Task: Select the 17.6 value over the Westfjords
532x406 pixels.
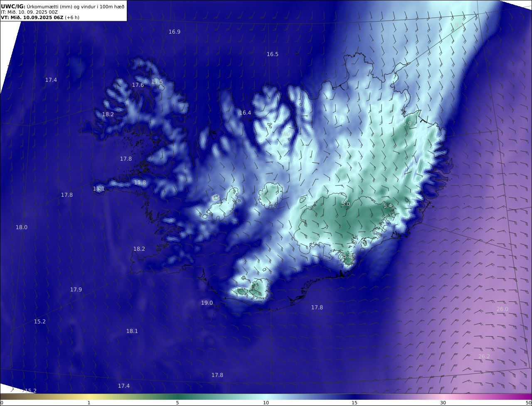Action: (x=138, y=85)
